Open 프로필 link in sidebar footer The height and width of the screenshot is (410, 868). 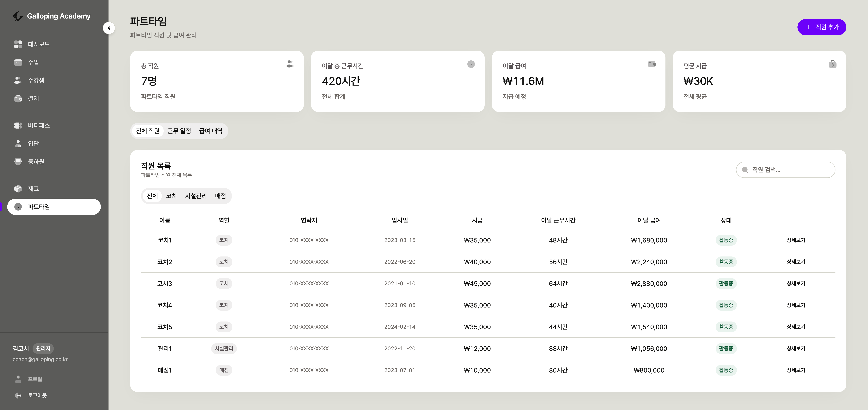[x=54, y=379]
